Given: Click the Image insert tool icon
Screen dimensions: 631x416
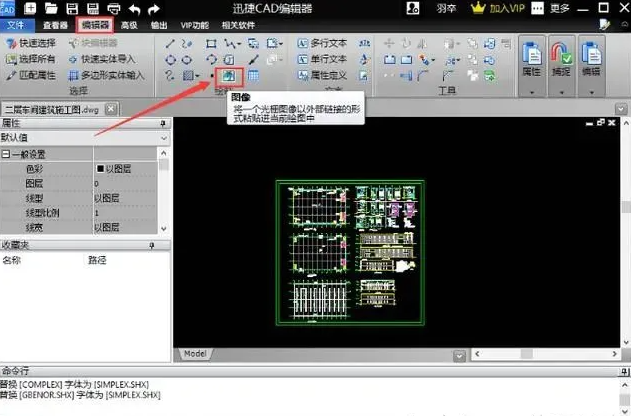Looking at the screenshot, I should tap(230, 75).
